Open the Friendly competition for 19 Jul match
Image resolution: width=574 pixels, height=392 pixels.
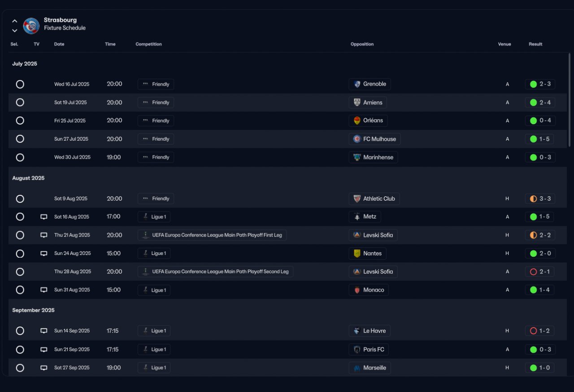pos(156,103)
